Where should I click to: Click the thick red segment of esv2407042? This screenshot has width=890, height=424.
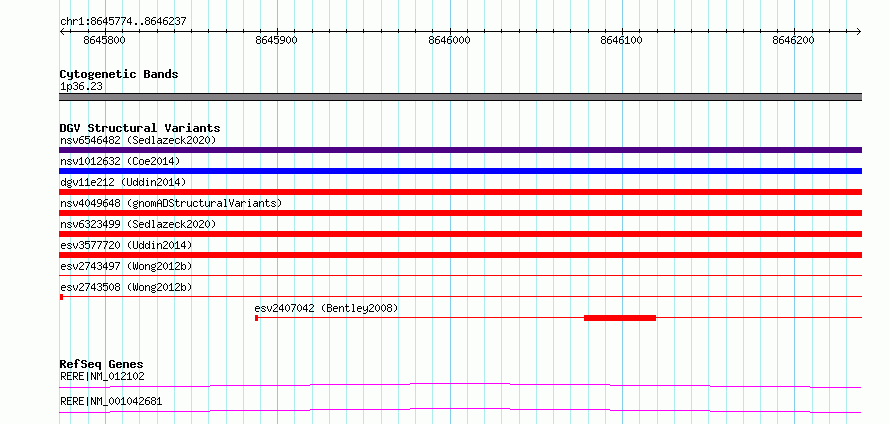(620, 318)
